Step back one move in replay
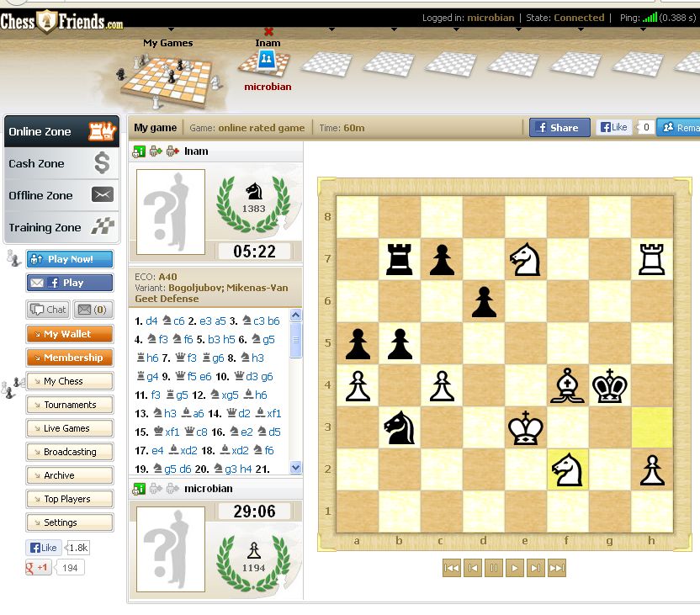700x615 pixels. click(473, 568)
